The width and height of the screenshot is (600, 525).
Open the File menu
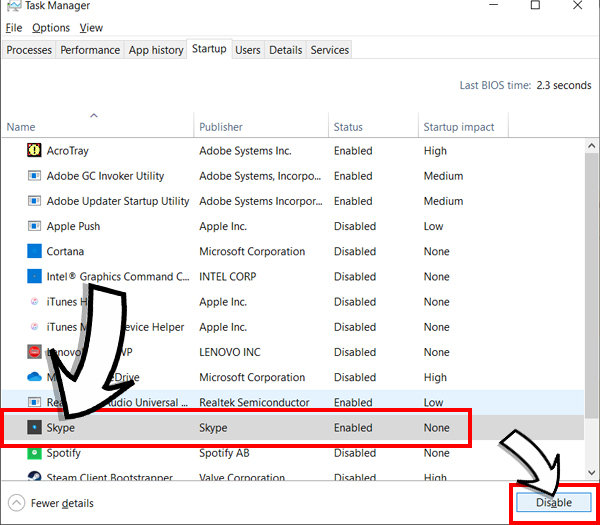pyautogui.click(x=14, y=28)
